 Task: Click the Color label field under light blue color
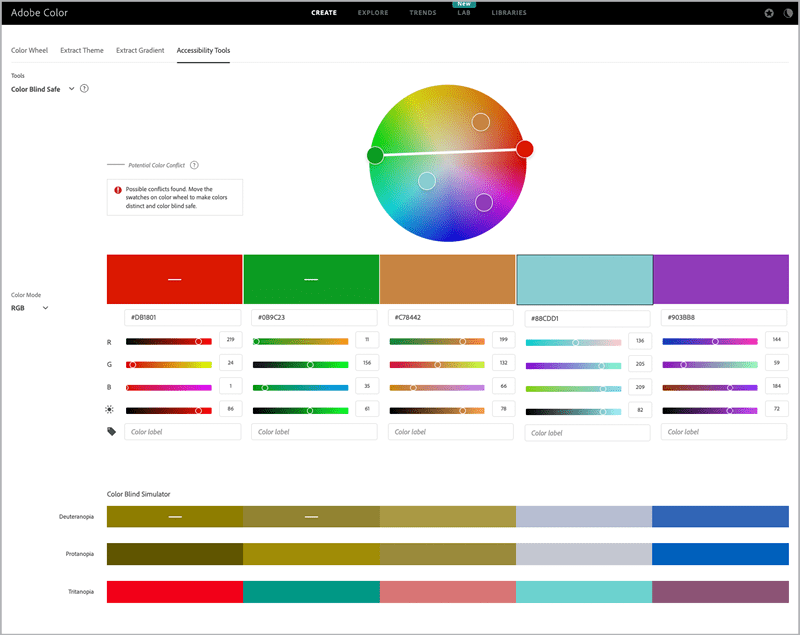click(x=587, y=433)
